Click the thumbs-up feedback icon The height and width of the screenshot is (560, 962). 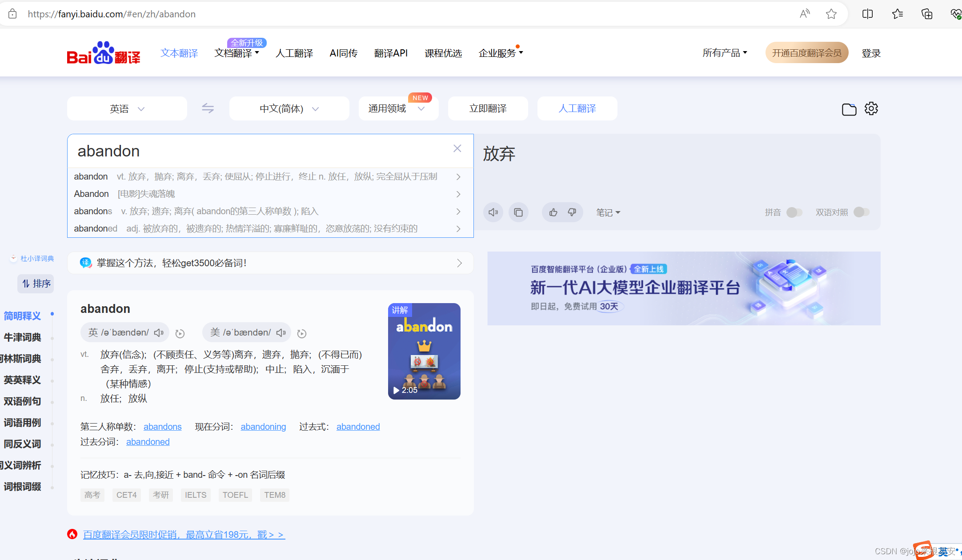pyautogui.click(x=553, y=212)
